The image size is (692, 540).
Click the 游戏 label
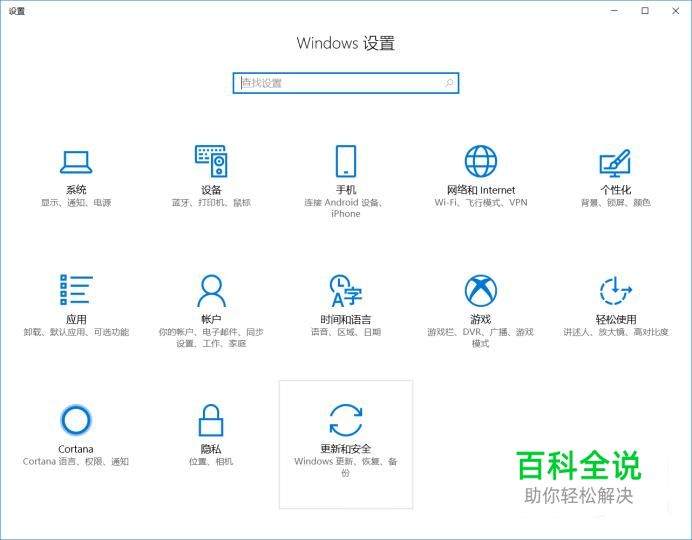(481, 319)
